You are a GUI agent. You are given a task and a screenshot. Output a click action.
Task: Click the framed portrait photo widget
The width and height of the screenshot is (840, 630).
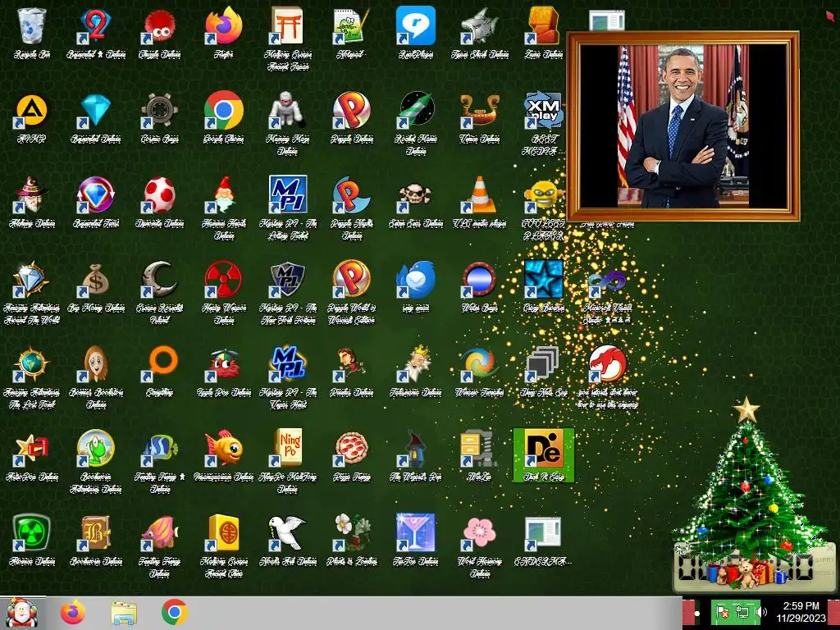point(683,126)
